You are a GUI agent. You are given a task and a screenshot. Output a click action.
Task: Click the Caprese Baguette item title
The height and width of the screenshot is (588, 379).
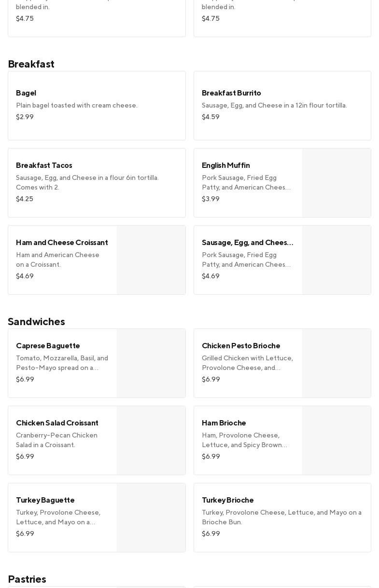(x=48, y=346)
